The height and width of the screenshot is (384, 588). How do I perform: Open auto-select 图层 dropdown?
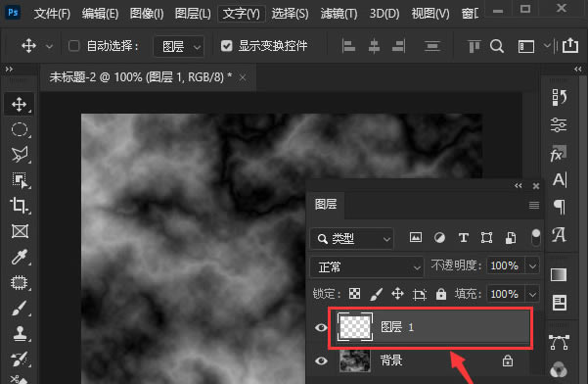tap(179, 47)
